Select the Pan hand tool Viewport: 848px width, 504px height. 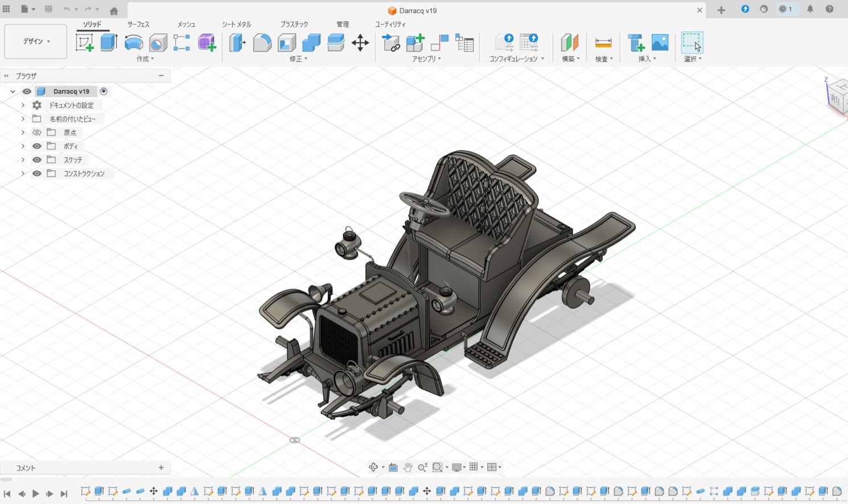(x=408, y=467)
